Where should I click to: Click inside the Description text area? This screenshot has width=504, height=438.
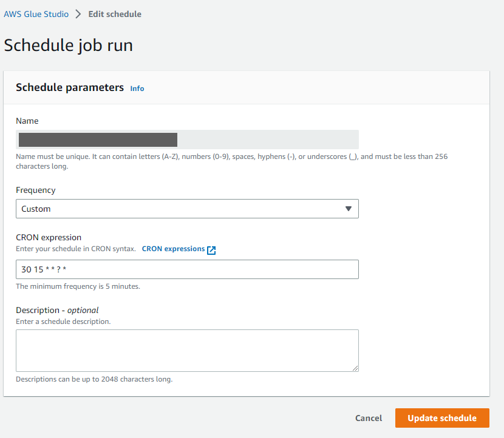tap(187, 350)
